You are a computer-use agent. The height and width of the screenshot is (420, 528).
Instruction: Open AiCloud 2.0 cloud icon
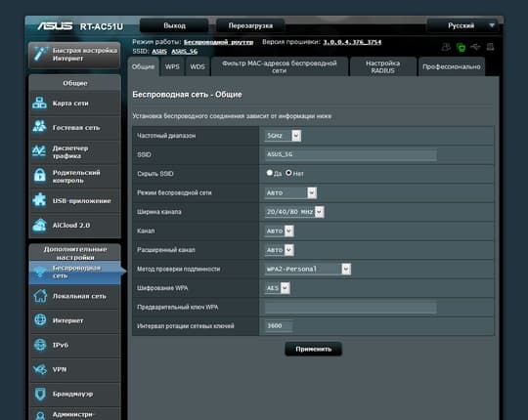pos(39,225)
